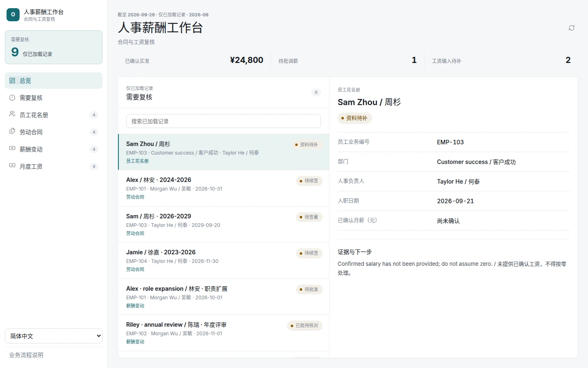Select the Sam Zhou / 周杉 record
The height and width of the screenshot is (368, 588).
[223, 152]
